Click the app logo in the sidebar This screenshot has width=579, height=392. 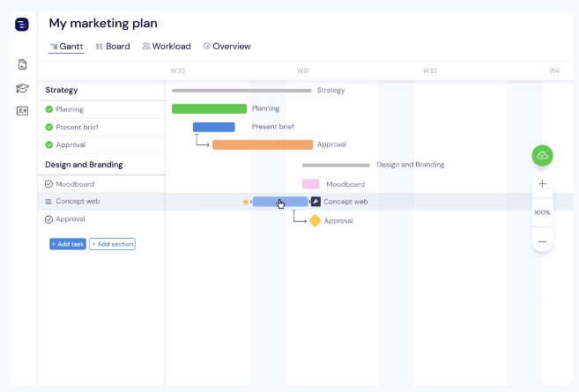[22, 25]
